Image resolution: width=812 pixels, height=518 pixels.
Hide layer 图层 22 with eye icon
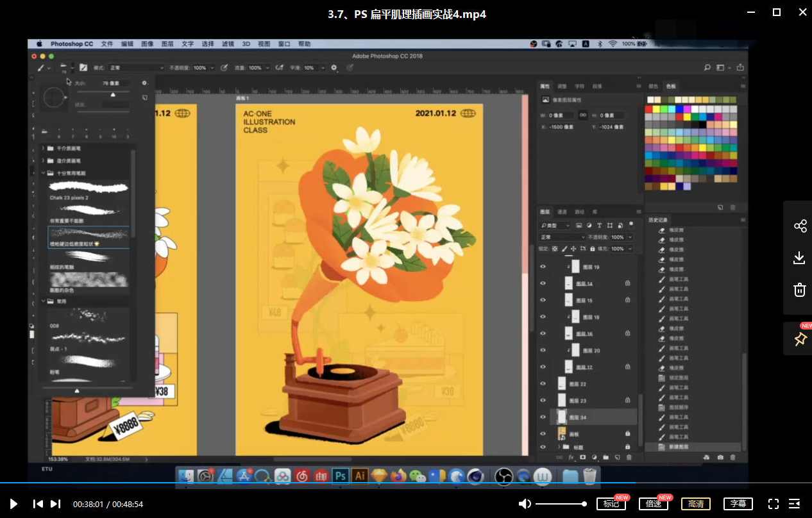543,384
